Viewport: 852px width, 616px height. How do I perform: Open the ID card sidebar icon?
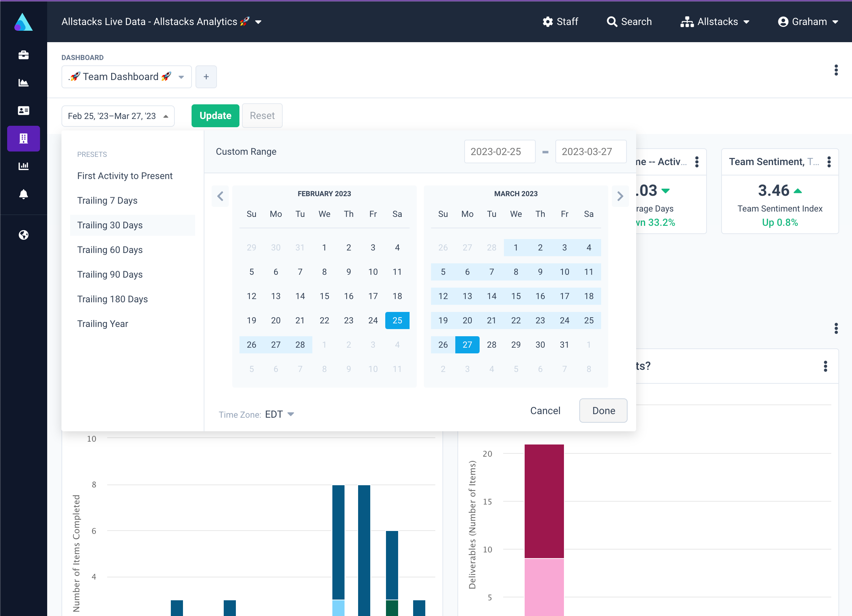pyautogui.click(x=23, y=110)
